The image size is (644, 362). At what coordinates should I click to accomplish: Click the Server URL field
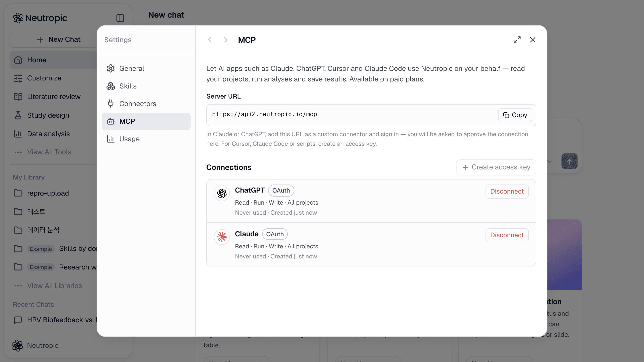(371, 115)
